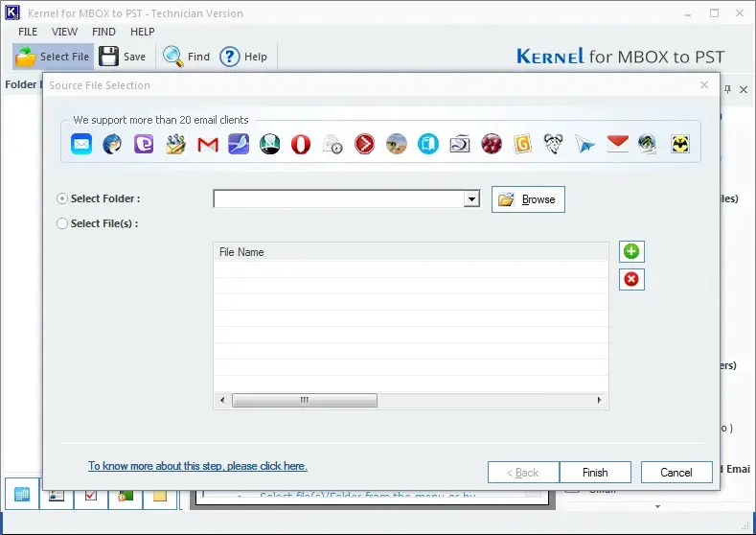Click the Cancel button

coord(676,473)
